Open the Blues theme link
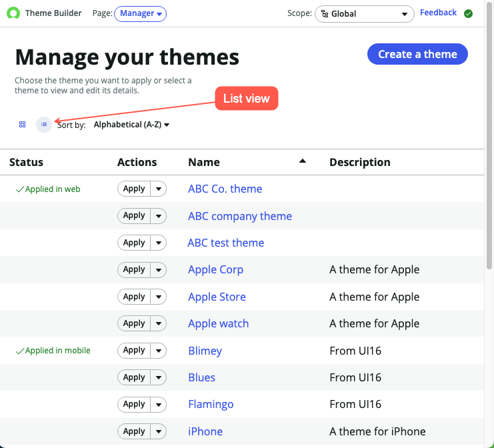This screenshot has width=494, height=448. [201, 378]
